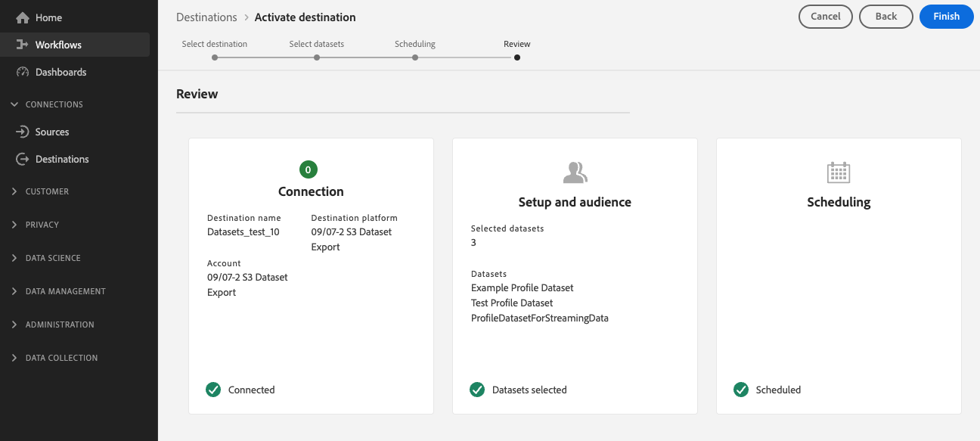Click the Home icon in sidebar
Viewport: 980px width, 441px height.
[x=22, y=17]
